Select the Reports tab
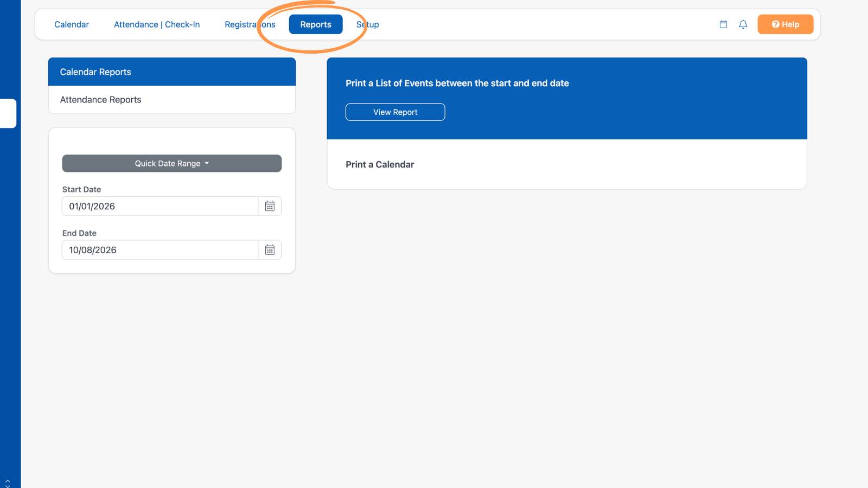The image size is (868, 488). click(316, 24)
